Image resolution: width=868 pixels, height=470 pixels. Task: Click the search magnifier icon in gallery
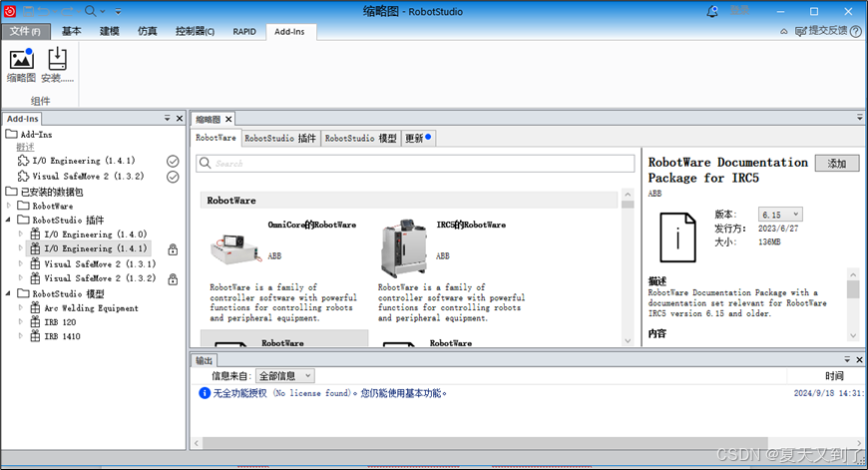pos(206,164)
